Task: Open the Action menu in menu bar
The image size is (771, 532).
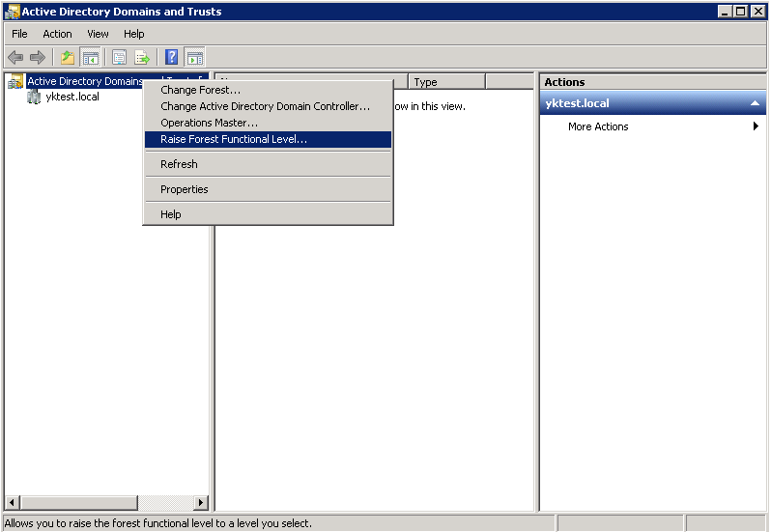Action: tap(57, 34)
